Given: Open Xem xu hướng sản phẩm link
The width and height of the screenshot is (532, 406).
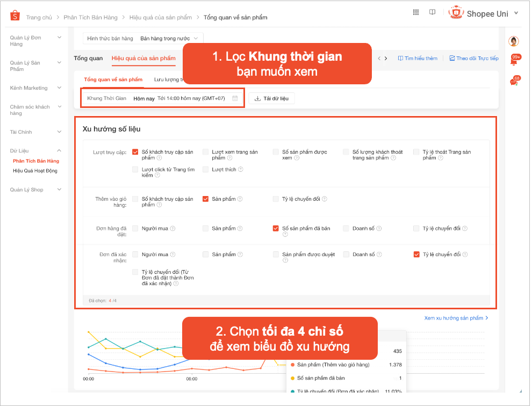Looking at the screenshot, I should [456, 318].
